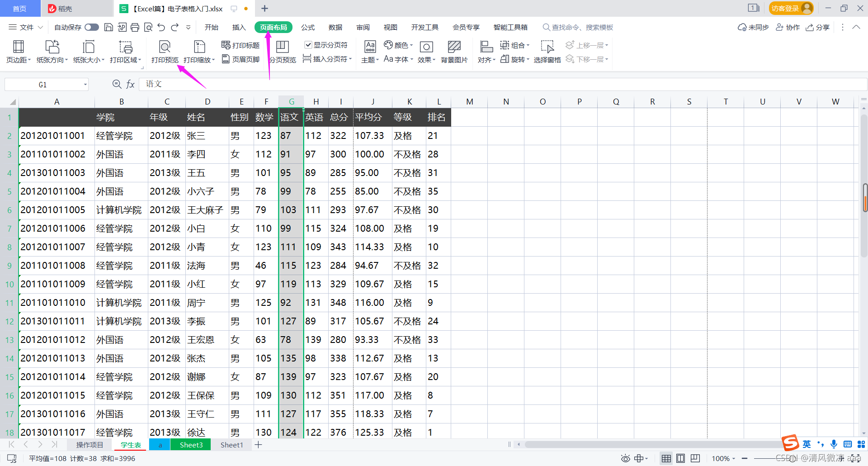Open the 视图 View tab
This screenshot has width=868, height=466.
[390, 27]
